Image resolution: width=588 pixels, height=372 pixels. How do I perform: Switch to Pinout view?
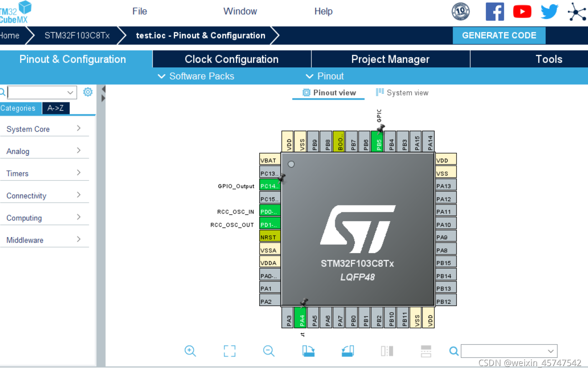(329, 92)
